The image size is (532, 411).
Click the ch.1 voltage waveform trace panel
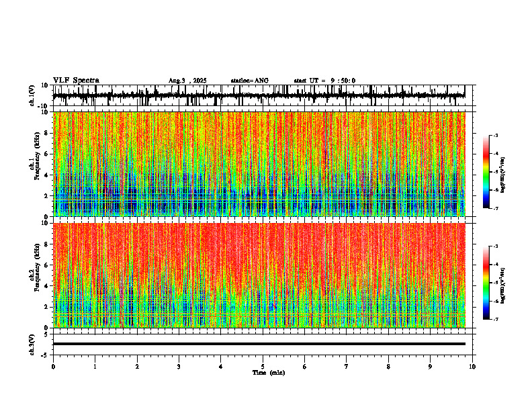264,95
